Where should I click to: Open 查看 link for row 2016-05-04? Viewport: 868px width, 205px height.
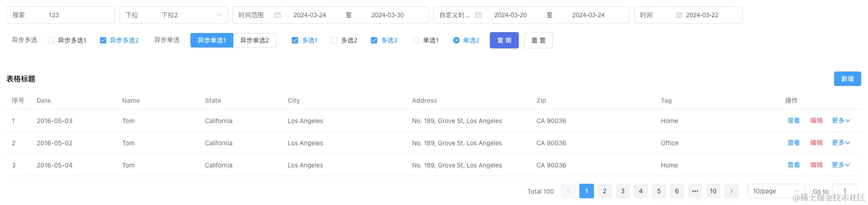[x=794, y=165]
